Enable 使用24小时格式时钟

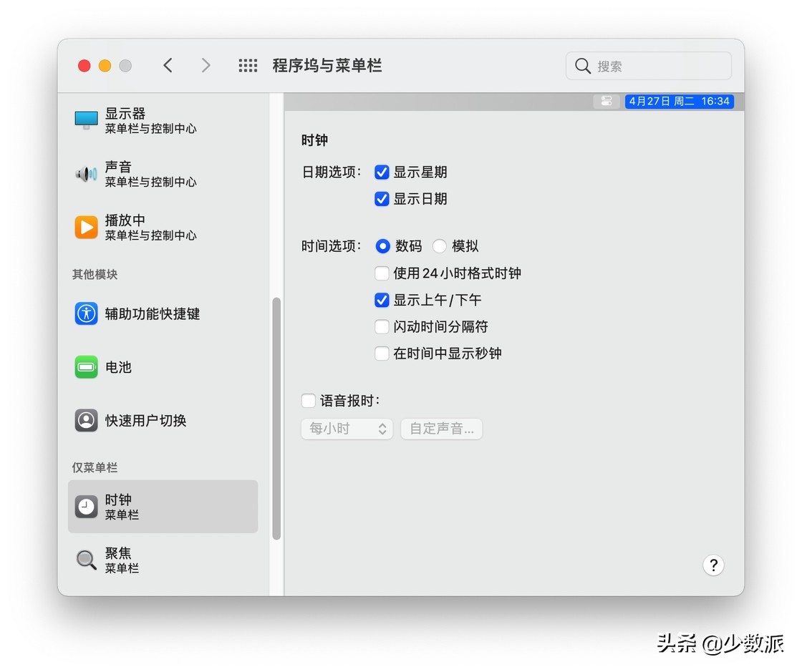pos(382,273)
